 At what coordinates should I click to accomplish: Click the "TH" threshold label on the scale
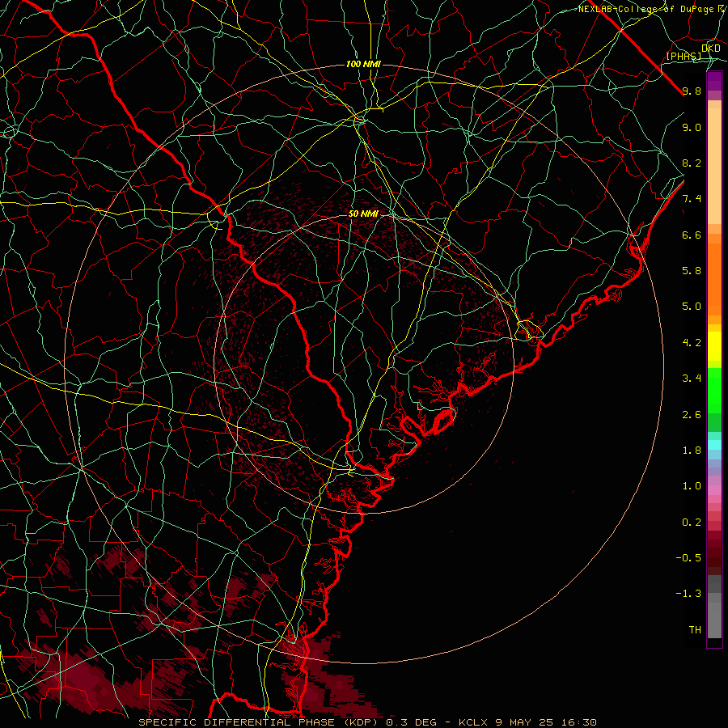(x=695, y=630)
